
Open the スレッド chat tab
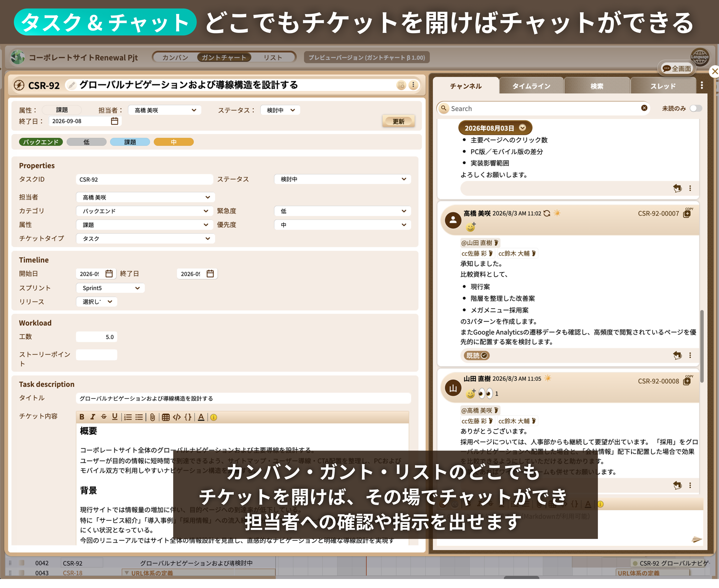point(663,86)
